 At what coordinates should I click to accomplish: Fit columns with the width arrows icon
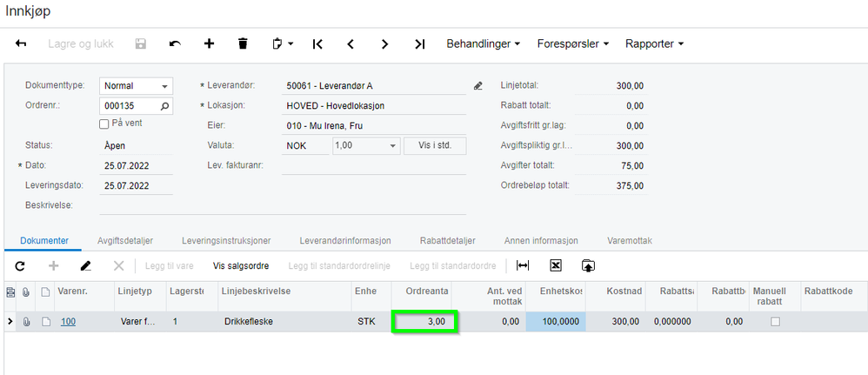(x=523, y=266)
